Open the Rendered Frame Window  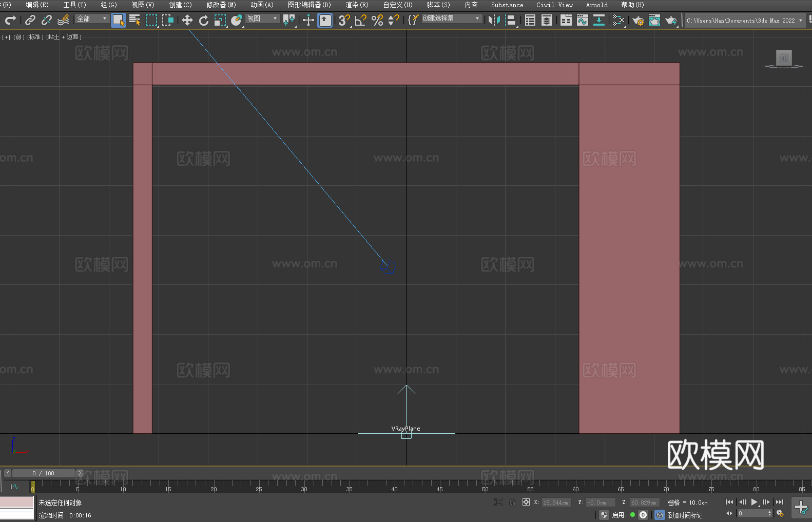click(x=654, y=20)
